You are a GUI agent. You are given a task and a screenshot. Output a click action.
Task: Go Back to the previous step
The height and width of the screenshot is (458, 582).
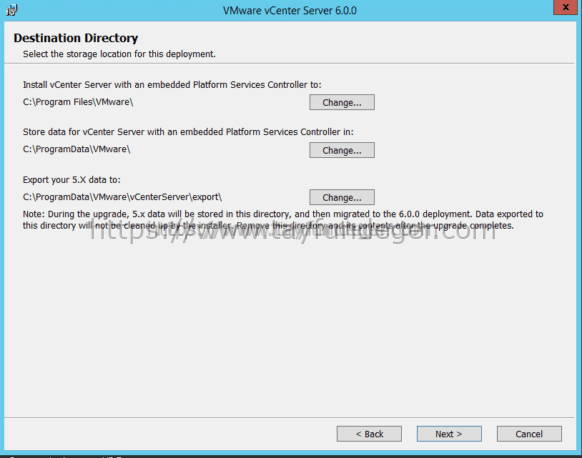click(x=369, y=434)
